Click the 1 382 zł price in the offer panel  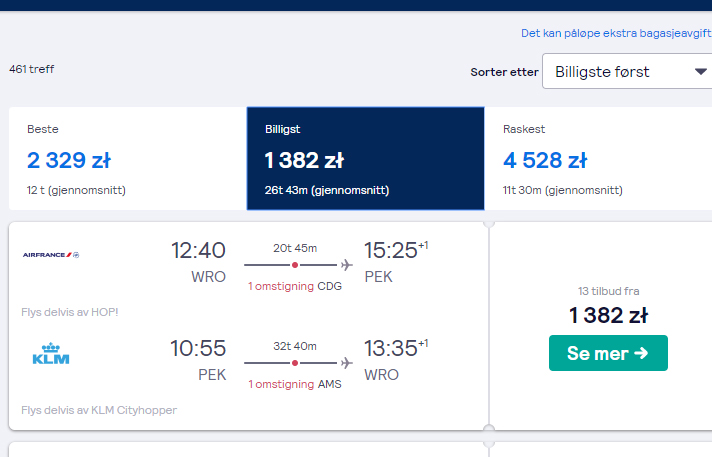coord(608,315)
